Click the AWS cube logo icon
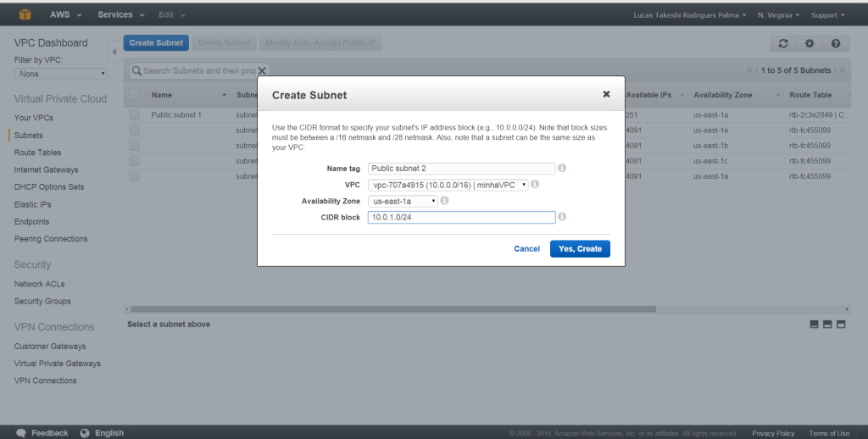Image resolution: width=868 pixels, height=439 pixels. (x=25, y=15)
